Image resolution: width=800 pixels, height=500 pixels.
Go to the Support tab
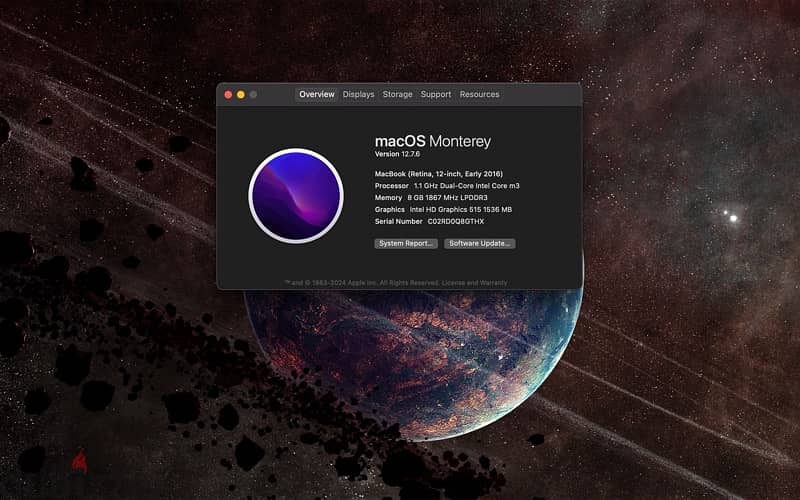(x=436, y=94)
